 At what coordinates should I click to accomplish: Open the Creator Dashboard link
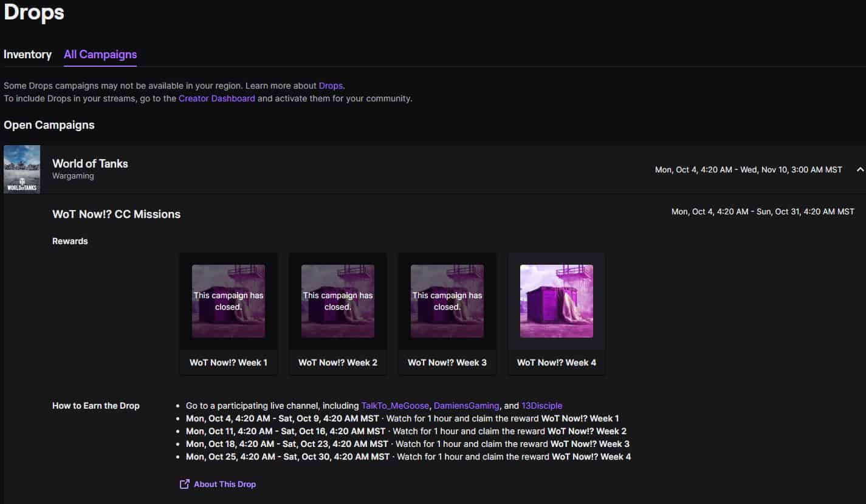[x=217, y=98]
